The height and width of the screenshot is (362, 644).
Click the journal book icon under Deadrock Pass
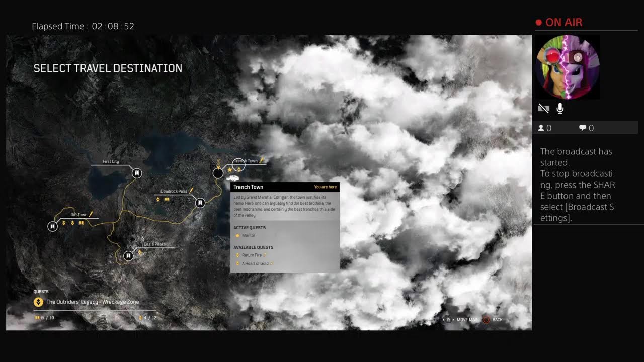point(167,199)
